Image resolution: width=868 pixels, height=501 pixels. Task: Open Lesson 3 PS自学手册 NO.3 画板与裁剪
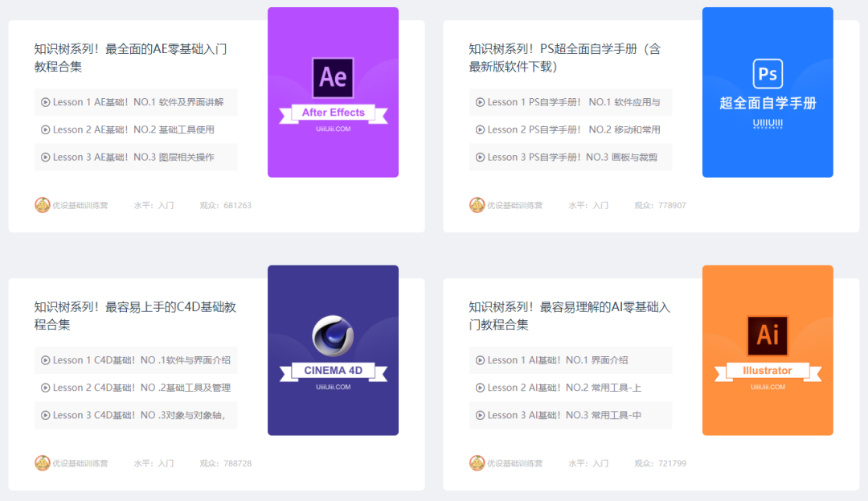570,158
